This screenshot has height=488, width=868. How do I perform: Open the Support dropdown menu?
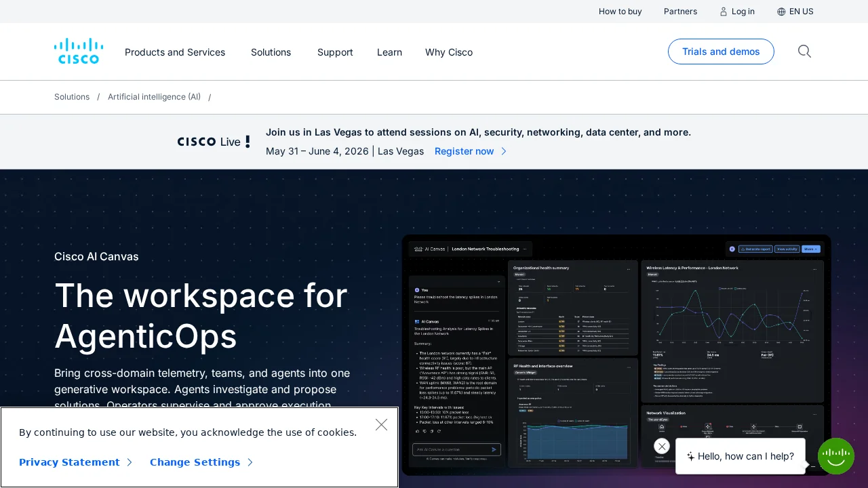[x=335, y=52]
